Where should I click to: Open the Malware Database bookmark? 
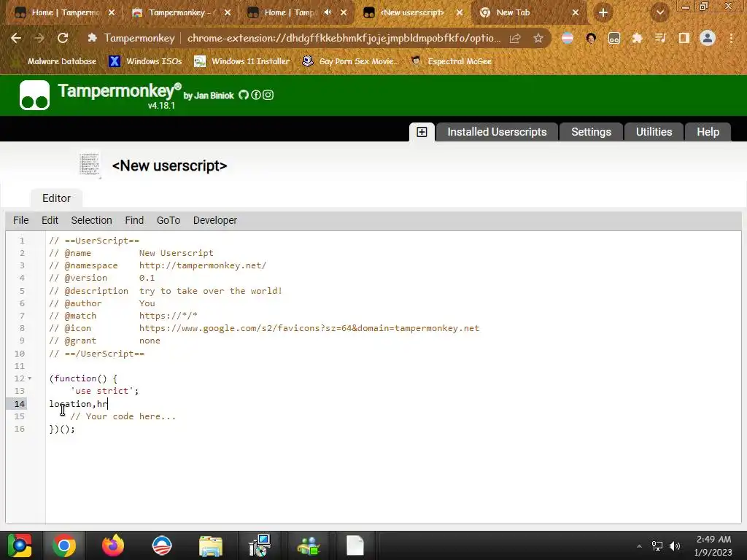[55, 61]
